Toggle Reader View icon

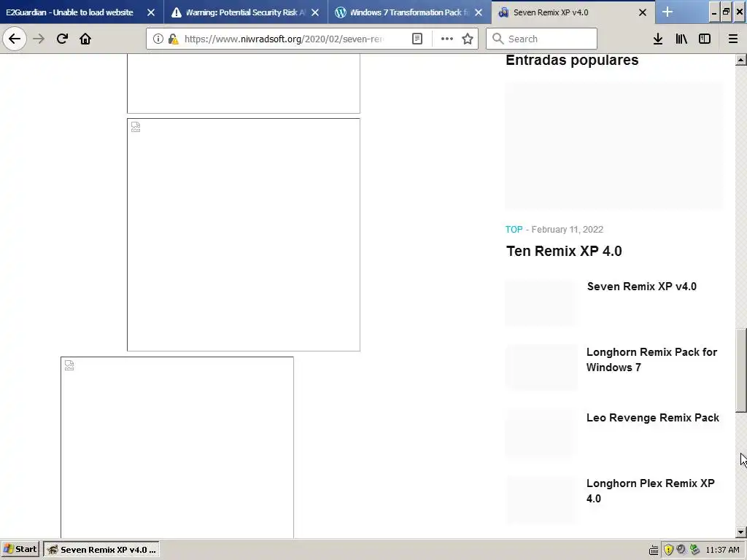(x=417, y=39)
